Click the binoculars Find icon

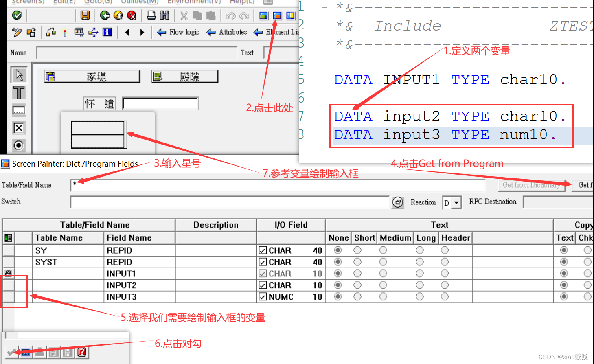tap(164, 15)
